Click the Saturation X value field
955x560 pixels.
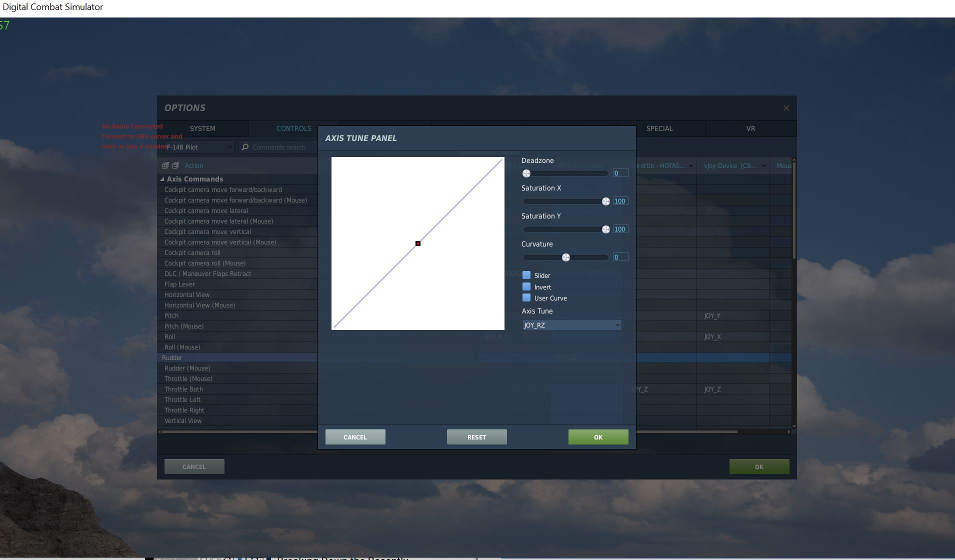pyautogui.click(x=620, y=201)
